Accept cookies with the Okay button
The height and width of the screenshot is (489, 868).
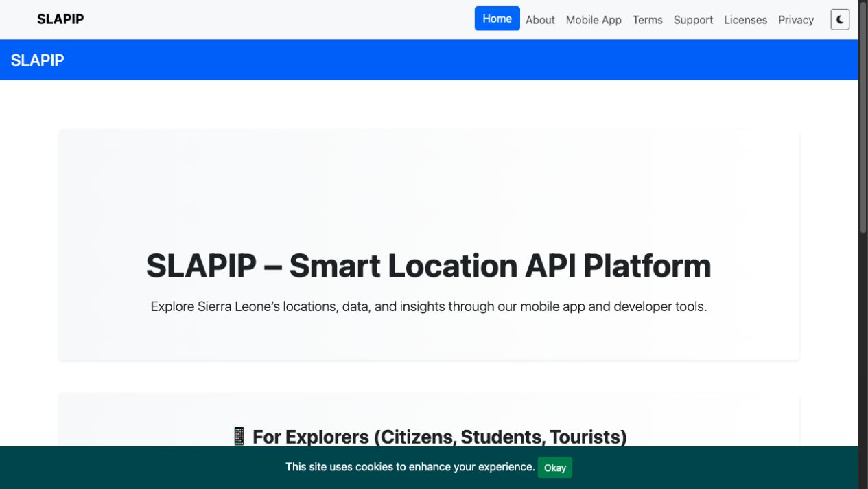click(554, 468)
